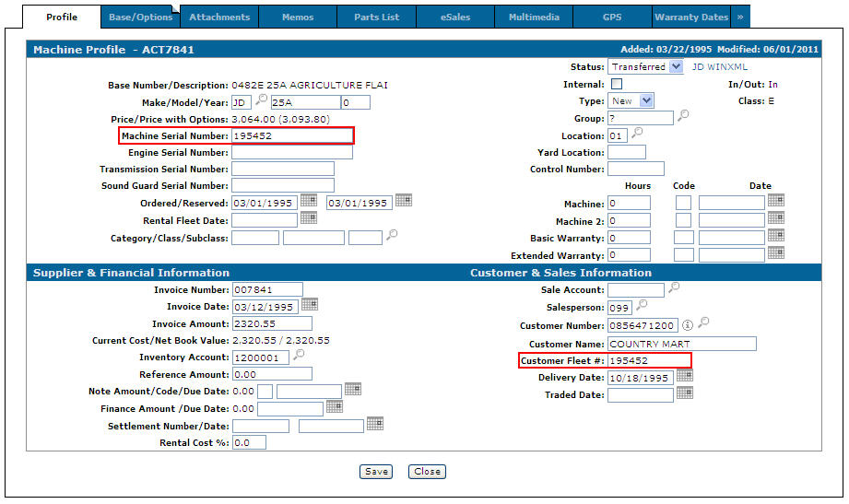This screenshot has width=849, height=504.
Task: Open the Machine 2 date calendar
Action: (776, 217)
